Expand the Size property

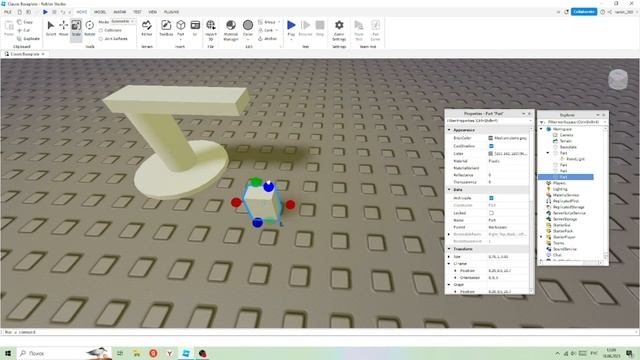[x=449, y=257]
